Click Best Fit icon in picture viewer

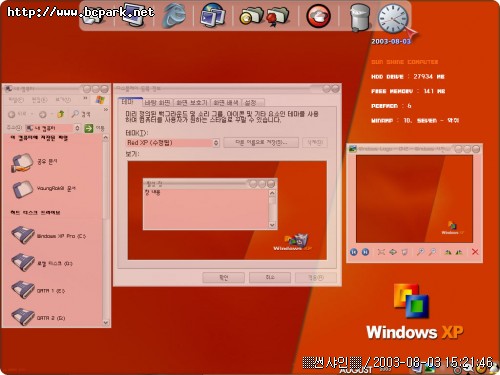coord(381,252)
